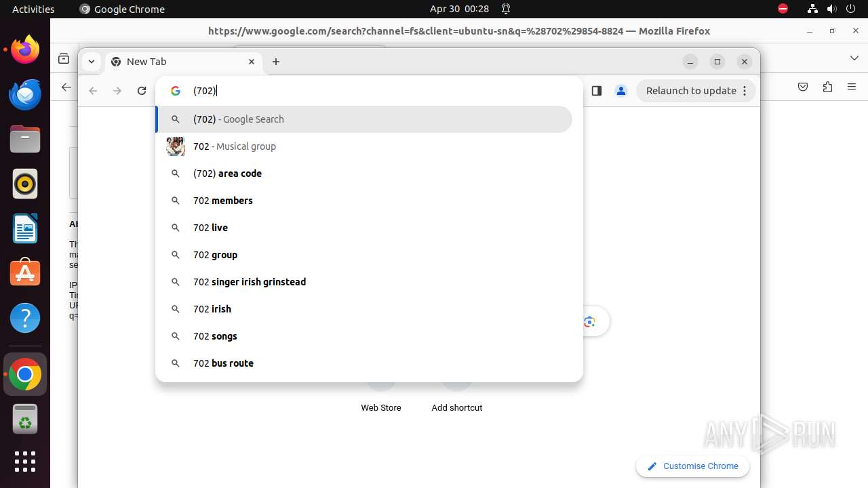Open new tab with plus button
The width and height of the screenshot is (868, 488).
[276, 62]
